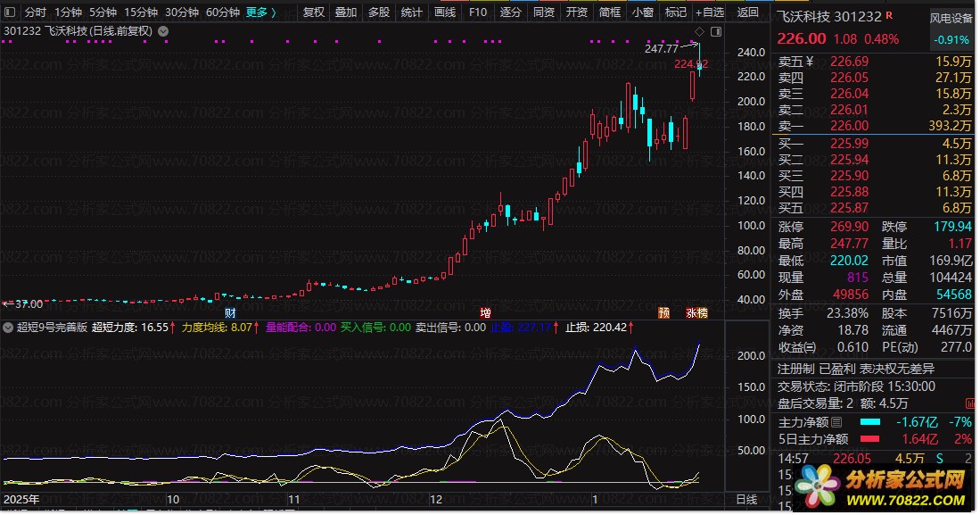Click the 日线 period label at bottom
The image size is (980, 515).
point(745,499)
